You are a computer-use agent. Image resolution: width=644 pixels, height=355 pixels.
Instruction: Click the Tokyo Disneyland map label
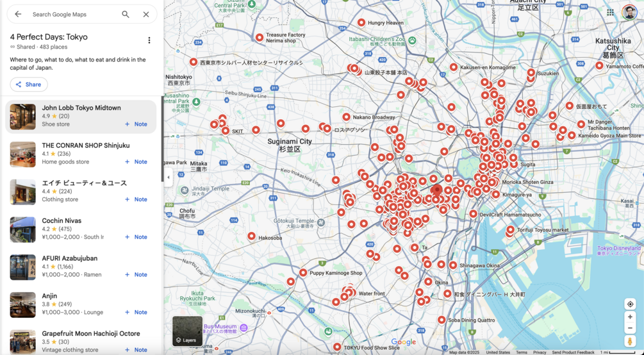[x=619, y=251]
